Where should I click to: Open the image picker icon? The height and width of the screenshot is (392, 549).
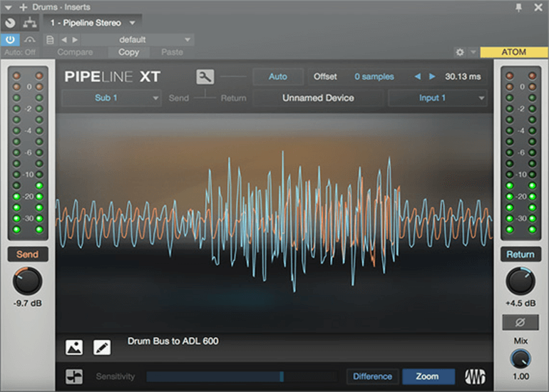point(74,347)
